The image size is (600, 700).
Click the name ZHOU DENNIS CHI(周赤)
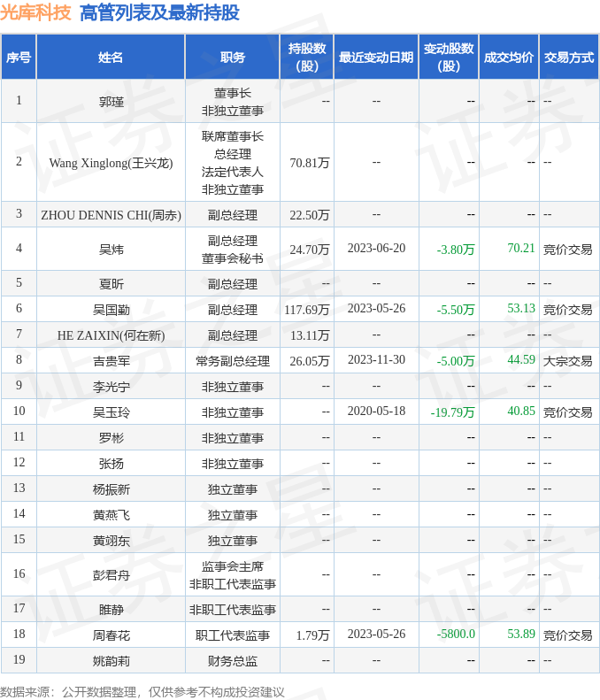click(x=112, y=215)
